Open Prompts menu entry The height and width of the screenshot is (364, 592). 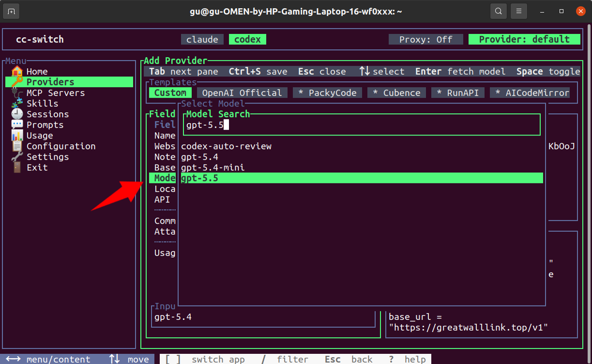[45, 125]
